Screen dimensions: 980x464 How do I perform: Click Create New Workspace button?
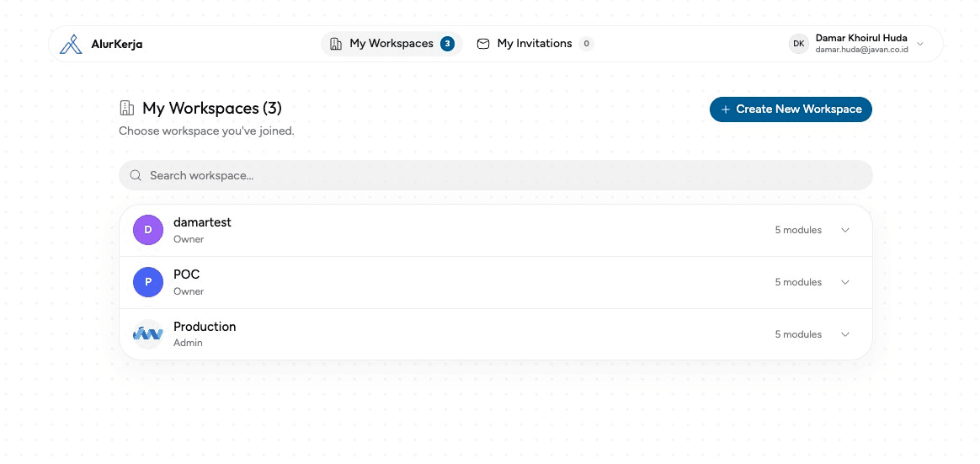click(x=791, y=109)
